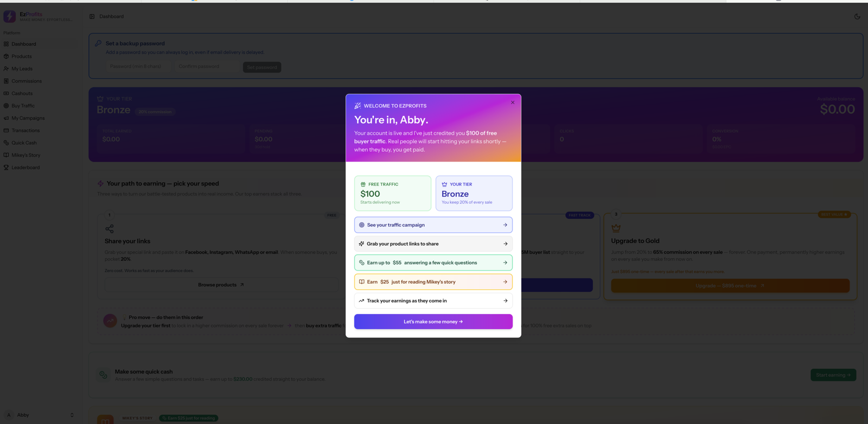868x424 pixels.
Task: Click the crown icon above Upgrade to Gold
Action: pyautogui.click(x=616, y=228)
